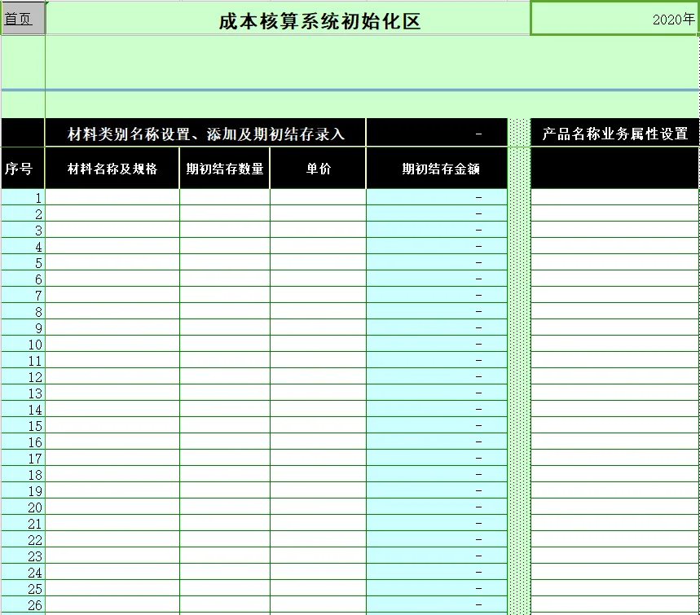Image resolution: width=700 pixels, height=615 pixels.
Task: Select the 序号 column header
Action: (x=23, y=169)
